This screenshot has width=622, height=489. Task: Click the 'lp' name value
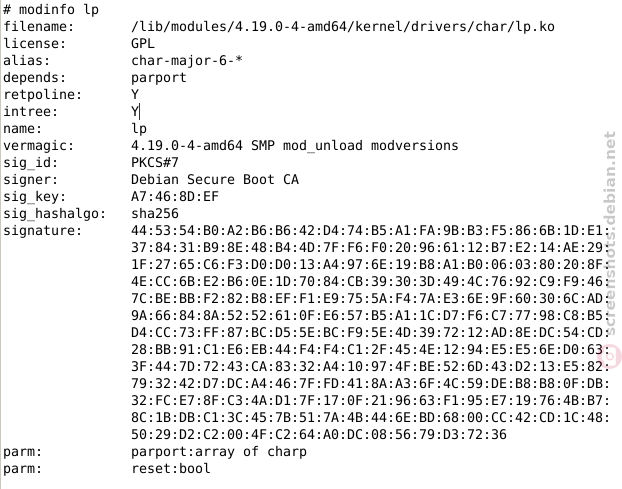(x=139, y=129)
